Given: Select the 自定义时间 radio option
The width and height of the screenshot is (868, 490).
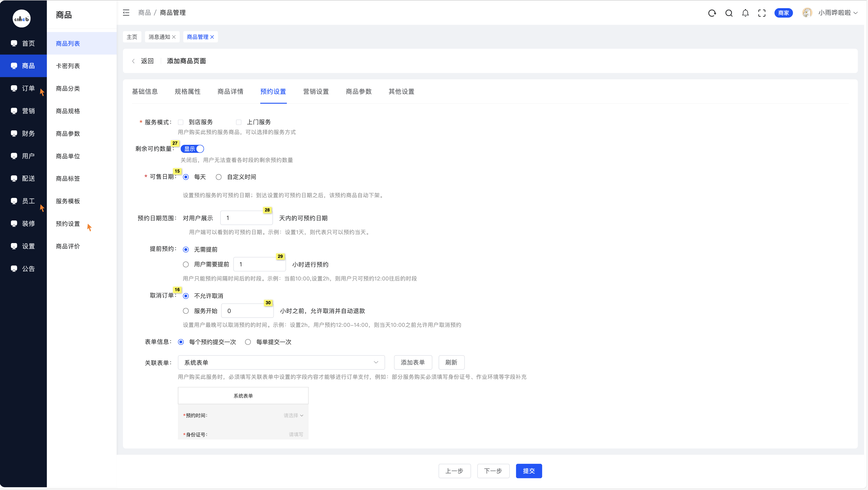Looking at the screenshot, I should 218,177.
